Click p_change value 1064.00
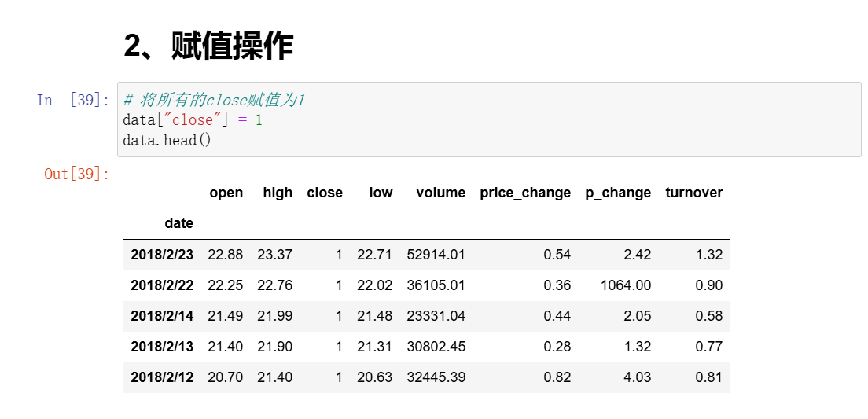Image resolution: width=868 pixels, height=419 pixels. point(626,285)
